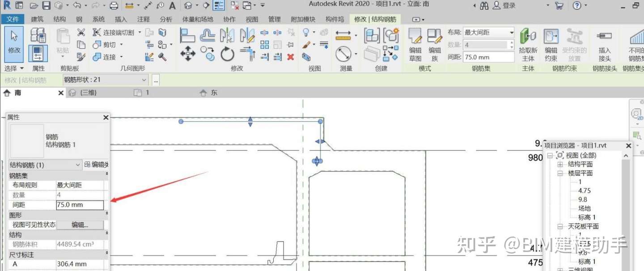
Task: Switch to 视图 ribbon tab
Action: [252, 19]
